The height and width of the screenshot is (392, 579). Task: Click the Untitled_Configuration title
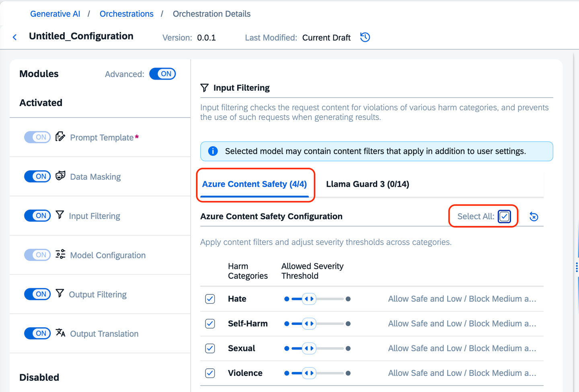coord(81,36)
